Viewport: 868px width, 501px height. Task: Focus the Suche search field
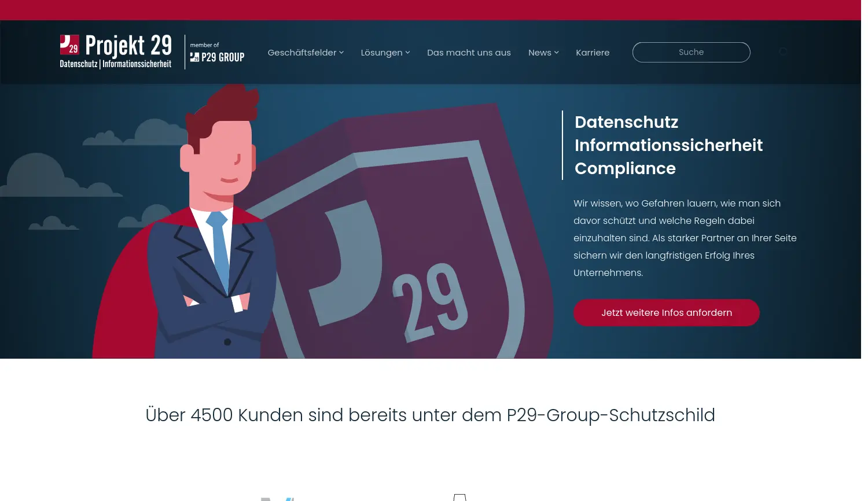point(692,52)
